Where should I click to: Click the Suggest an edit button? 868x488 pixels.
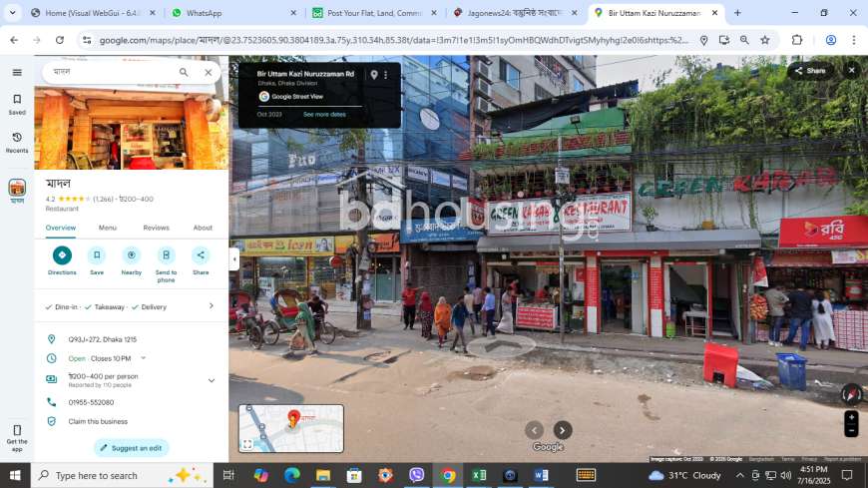coord(131,447)
